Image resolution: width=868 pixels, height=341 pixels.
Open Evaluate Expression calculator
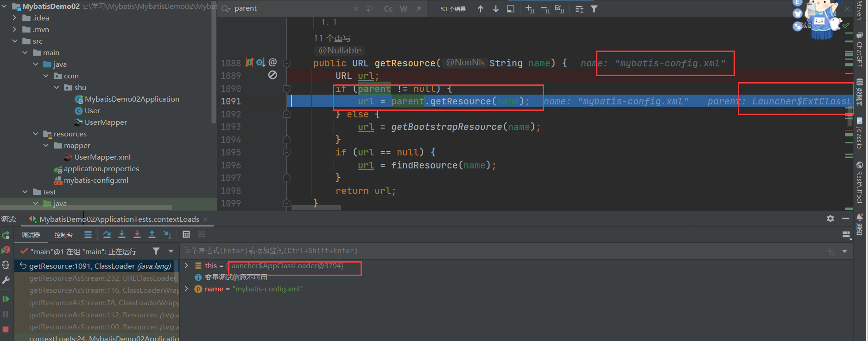(186, 234)
